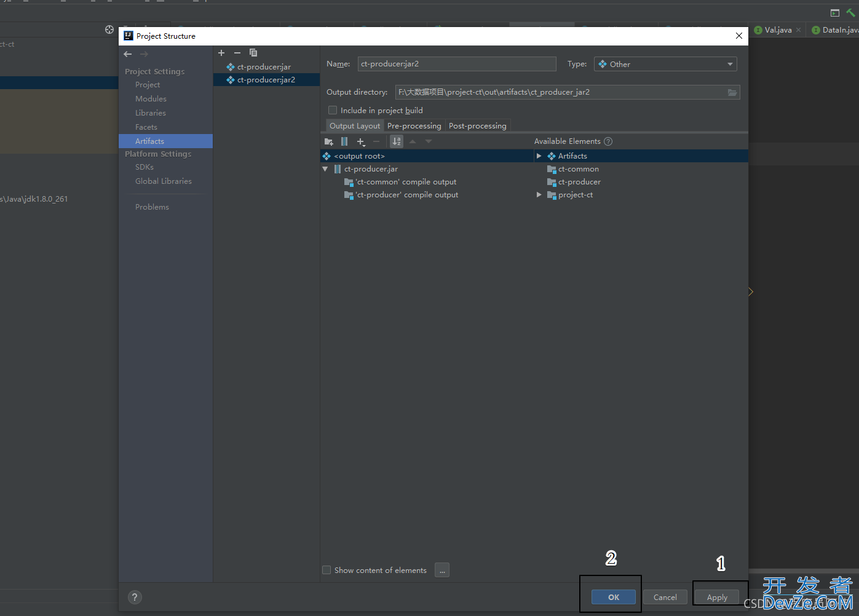This screenshot has height=616, width=859.
Task: Open the Facets settings page
Action: point(146,127)
